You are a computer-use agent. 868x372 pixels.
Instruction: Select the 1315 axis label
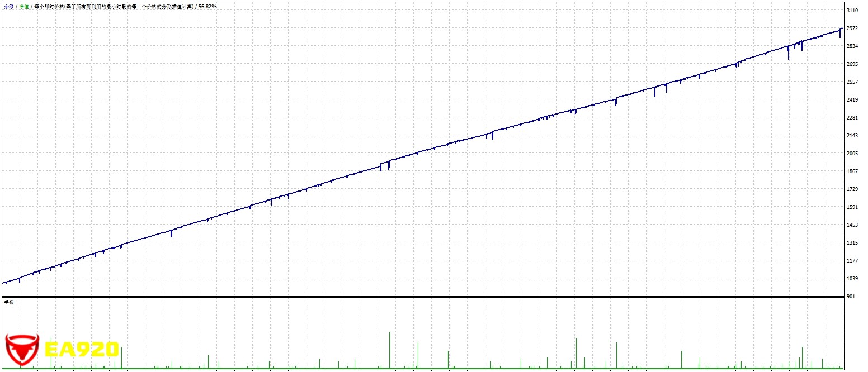click(853, 243)
